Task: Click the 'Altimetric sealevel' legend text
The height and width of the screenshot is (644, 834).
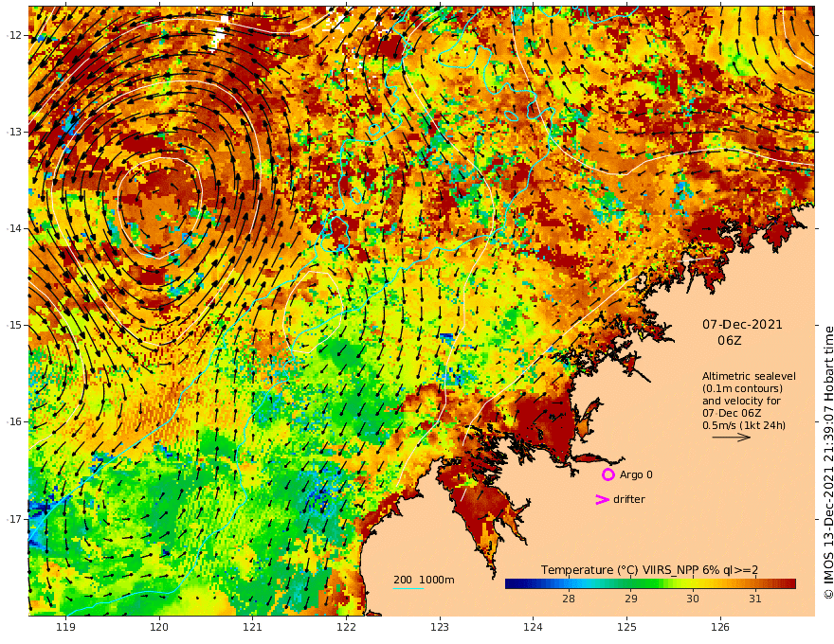Action: [x=749, y=376]
